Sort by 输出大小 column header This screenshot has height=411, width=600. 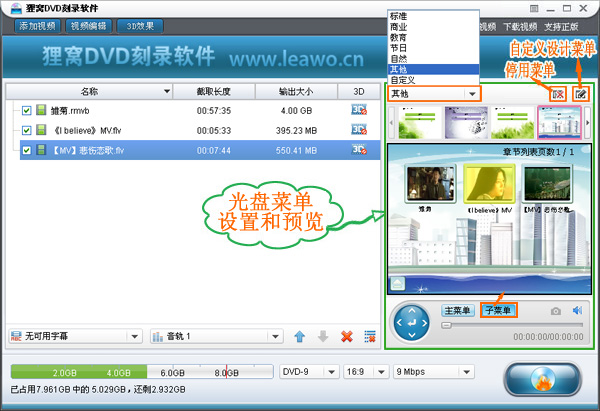[x=296, y=91]
